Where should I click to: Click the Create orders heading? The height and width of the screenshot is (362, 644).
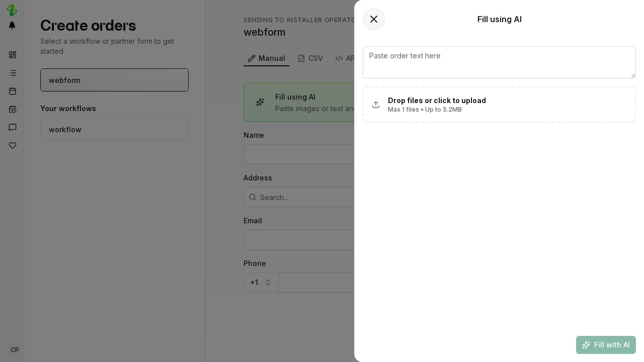pyautogui.click(x=88, y=26)
